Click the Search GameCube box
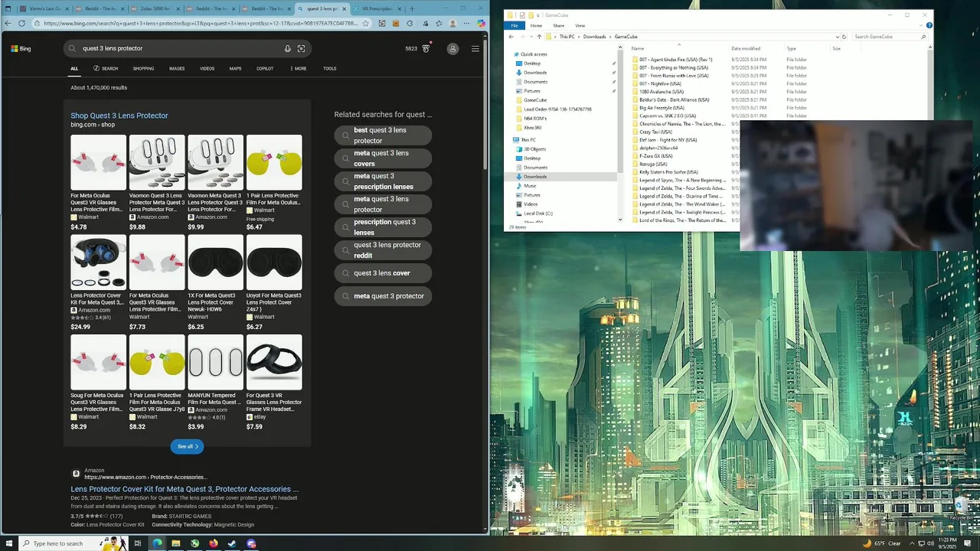980x551 pixels. (x=890, y=37)
